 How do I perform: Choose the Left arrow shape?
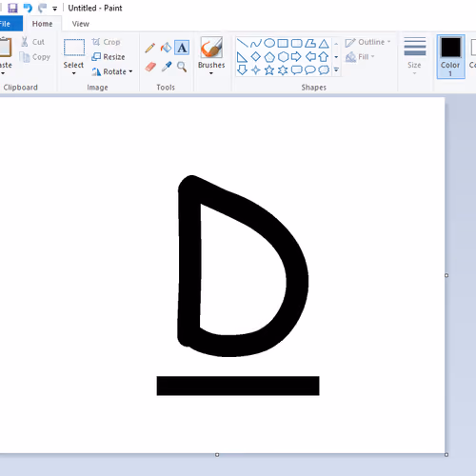(310, 57)
